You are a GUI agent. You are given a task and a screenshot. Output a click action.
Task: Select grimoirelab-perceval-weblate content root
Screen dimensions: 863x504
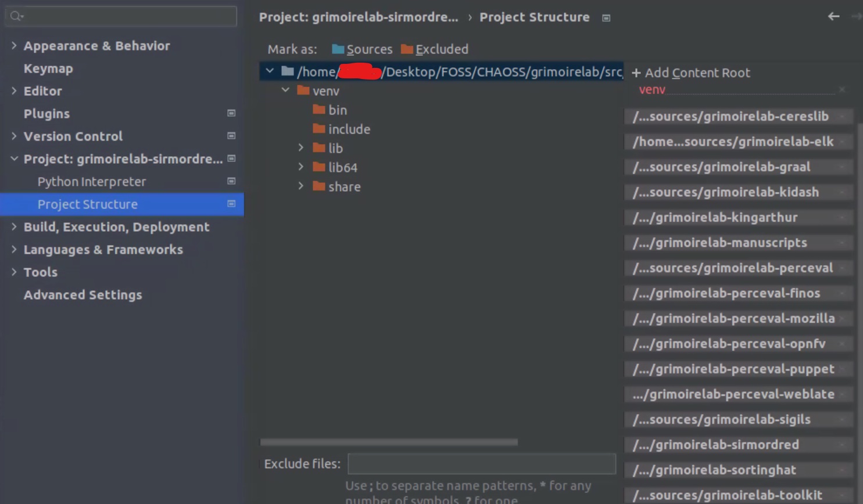738,394
